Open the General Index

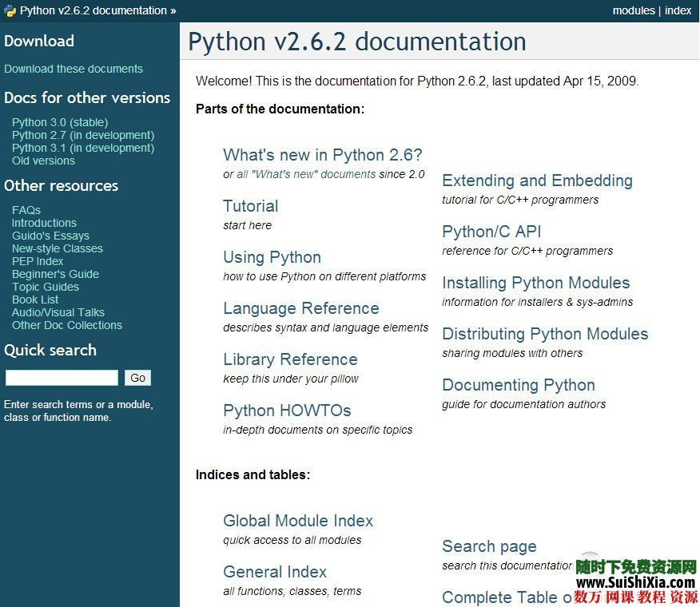pyautogui.click(x=274, y=572)
